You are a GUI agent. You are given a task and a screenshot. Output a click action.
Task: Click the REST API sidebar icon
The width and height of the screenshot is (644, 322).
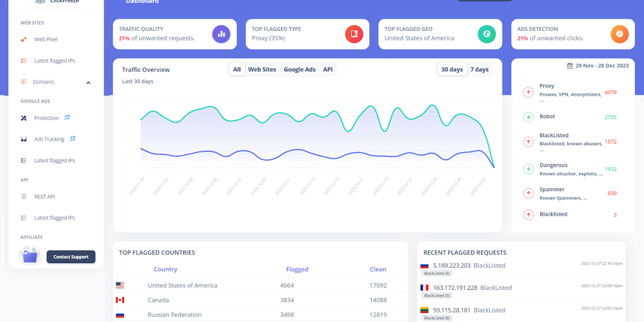tap(24, 197)
